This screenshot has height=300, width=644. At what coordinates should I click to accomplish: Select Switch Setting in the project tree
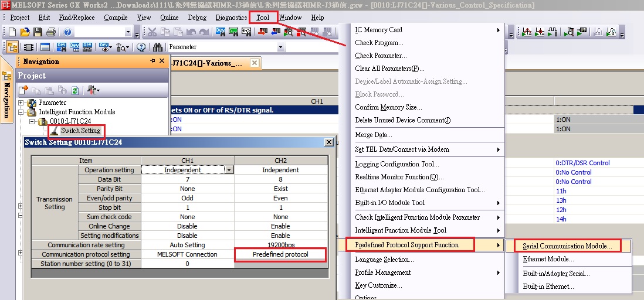(80, 131)
